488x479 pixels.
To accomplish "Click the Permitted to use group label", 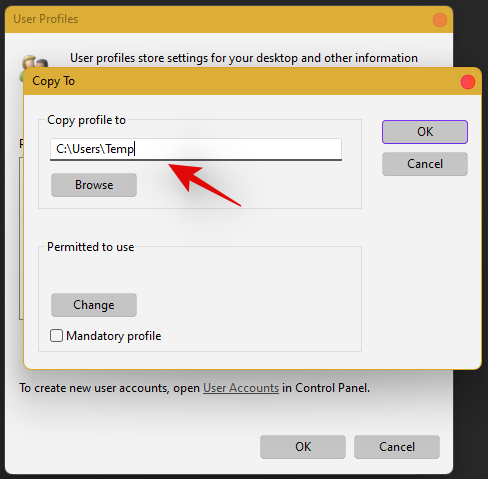I will point(91,247).
